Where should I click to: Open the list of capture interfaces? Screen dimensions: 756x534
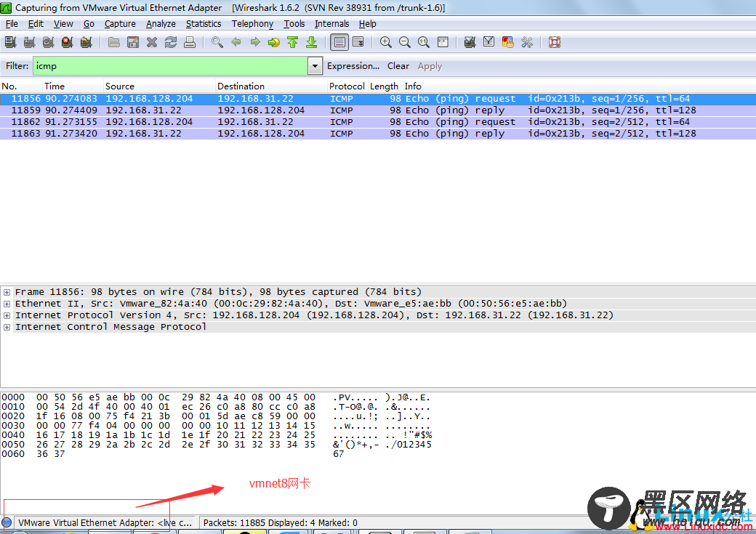[11, 42]
